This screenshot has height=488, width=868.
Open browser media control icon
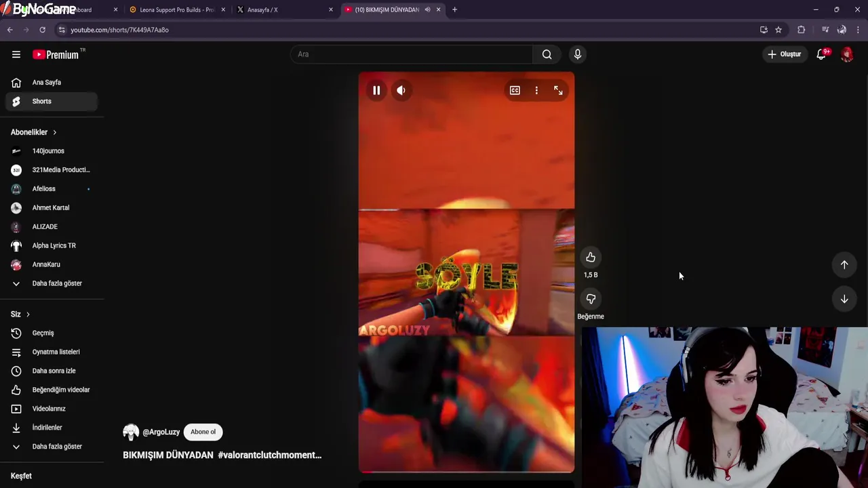(825, 30)
